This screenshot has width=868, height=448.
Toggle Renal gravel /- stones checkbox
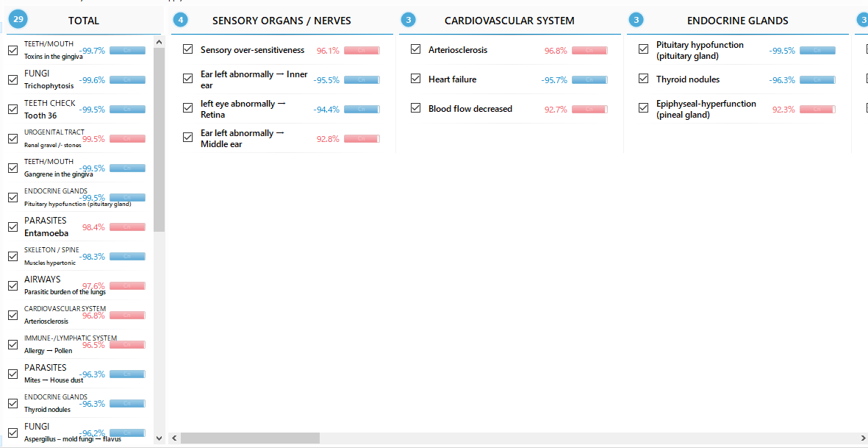pyautogui.click(x=12, y=138)
